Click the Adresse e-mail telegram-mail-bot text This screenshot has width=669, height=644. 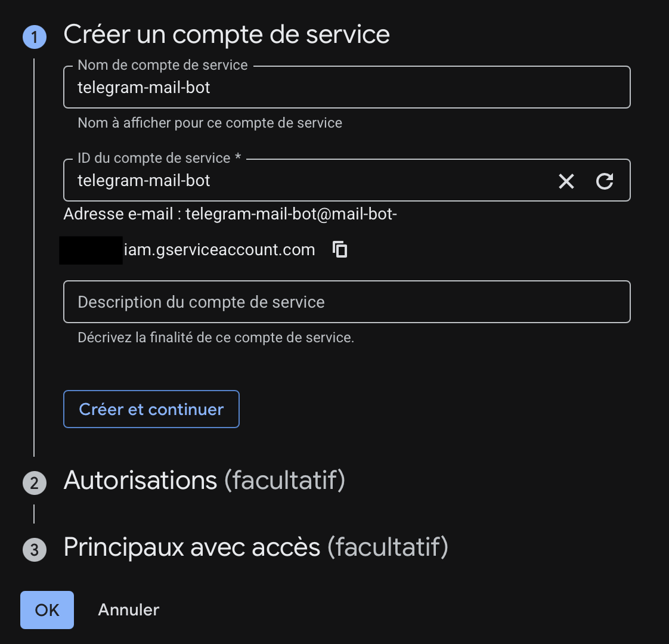point(230,214)
